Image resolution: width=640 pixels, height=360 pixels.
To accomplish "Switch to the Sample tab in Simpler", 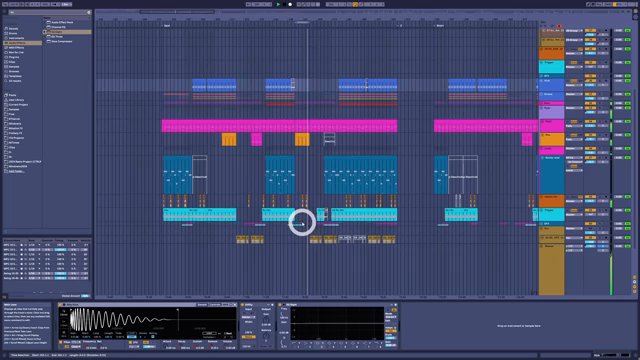I will pyautogui.click(x=202, y=305).
